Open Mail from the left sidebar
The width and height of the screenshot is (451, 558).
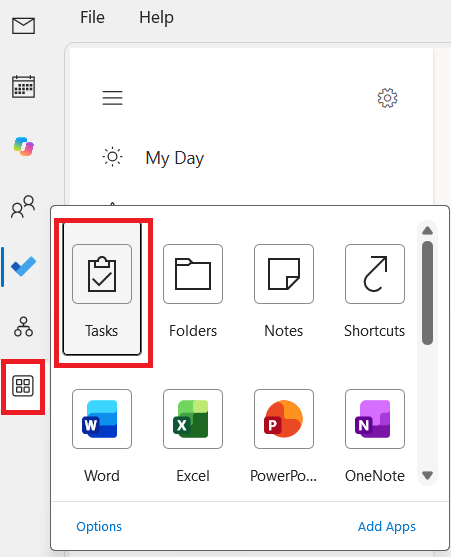click(23, 26)
